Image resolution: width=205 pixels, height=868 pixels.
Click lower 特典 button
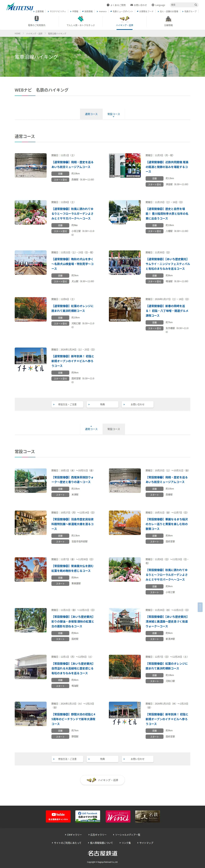tap(102, 759)
